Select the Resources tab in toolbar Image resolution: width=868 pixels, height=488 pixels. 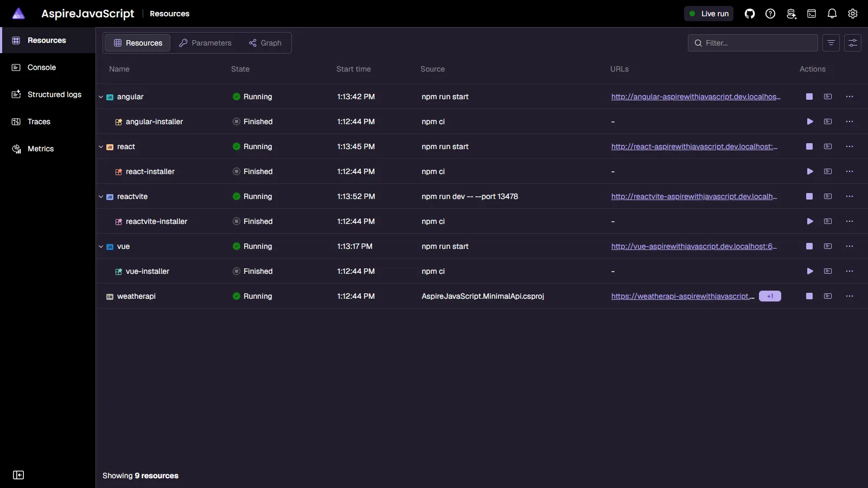point(138,43)
